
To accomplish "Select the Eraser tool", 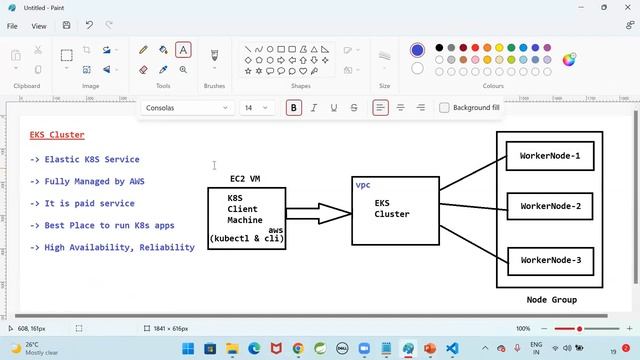I will 143,69.
